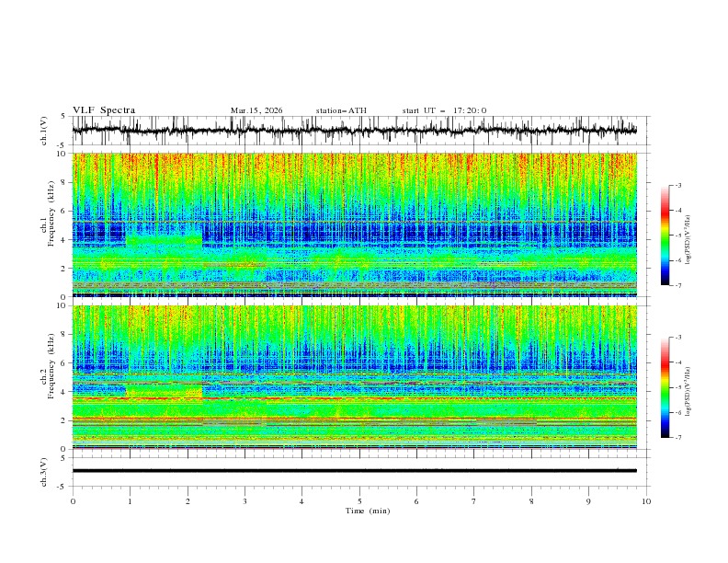Click the 'start UT = 17:20:0' text
The image size is (728, 563).
tap(444, 110)
